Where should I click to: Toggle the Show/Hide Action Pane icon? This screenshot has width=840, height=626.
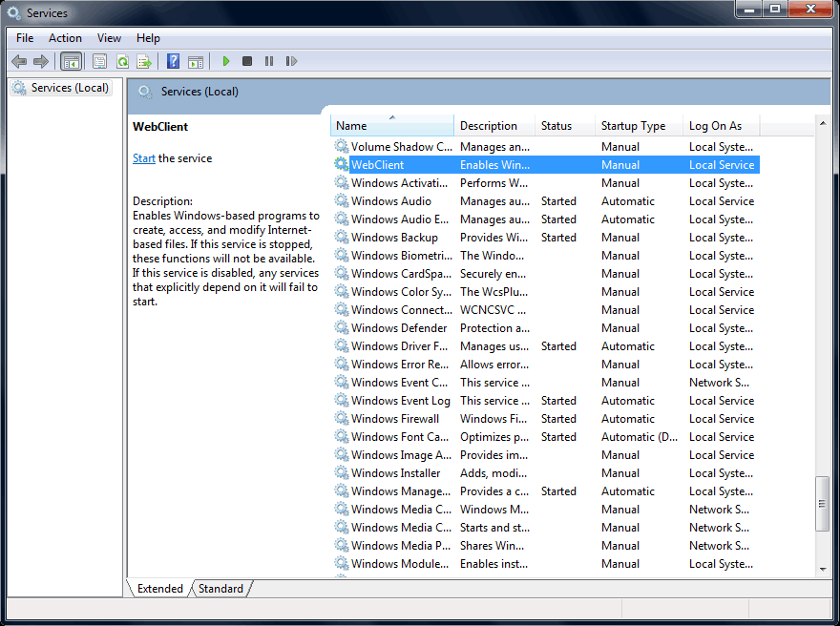coord(196,61)
